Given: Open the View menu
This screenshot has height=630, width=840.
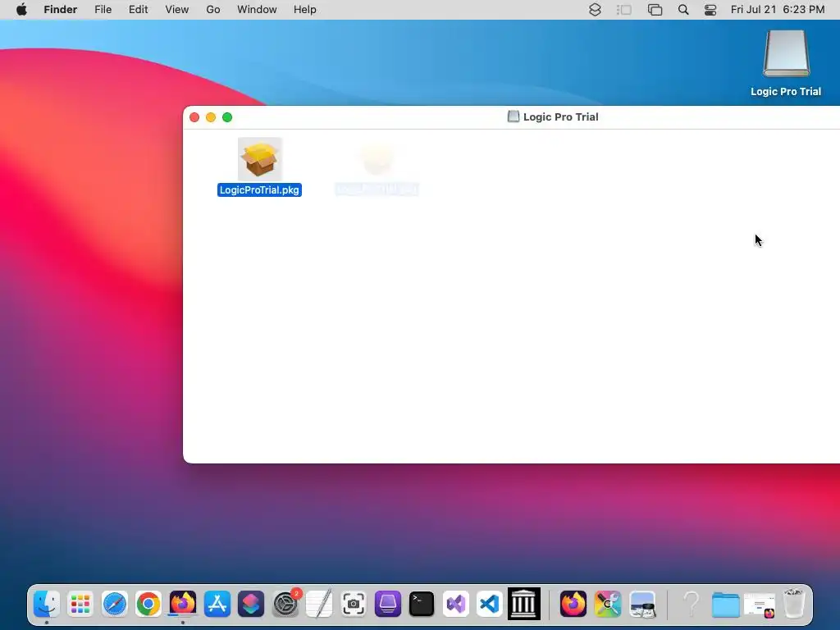Looking at the screenshot, I should click(x=177, y=10).
